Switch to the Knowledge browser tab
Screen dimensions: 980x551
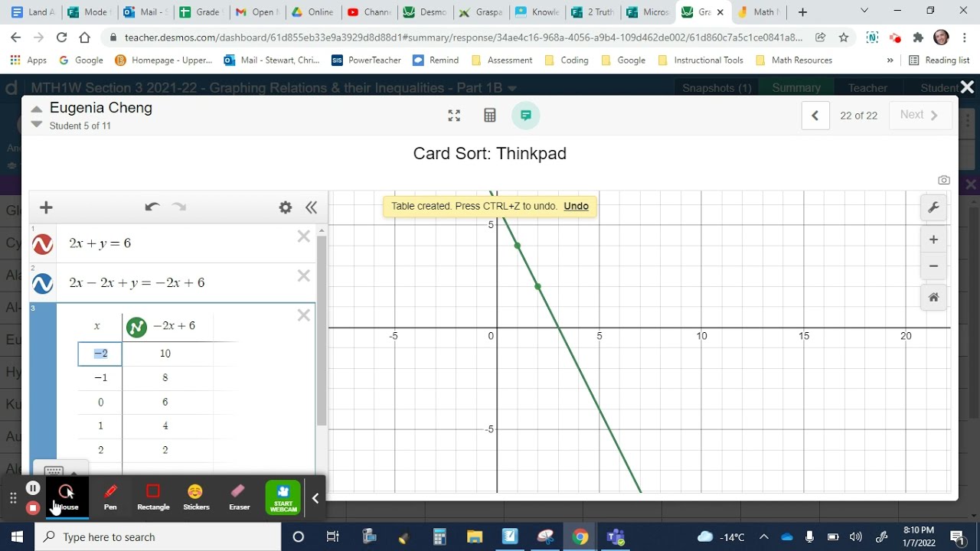pyautogui.click(x=535, y=12)
